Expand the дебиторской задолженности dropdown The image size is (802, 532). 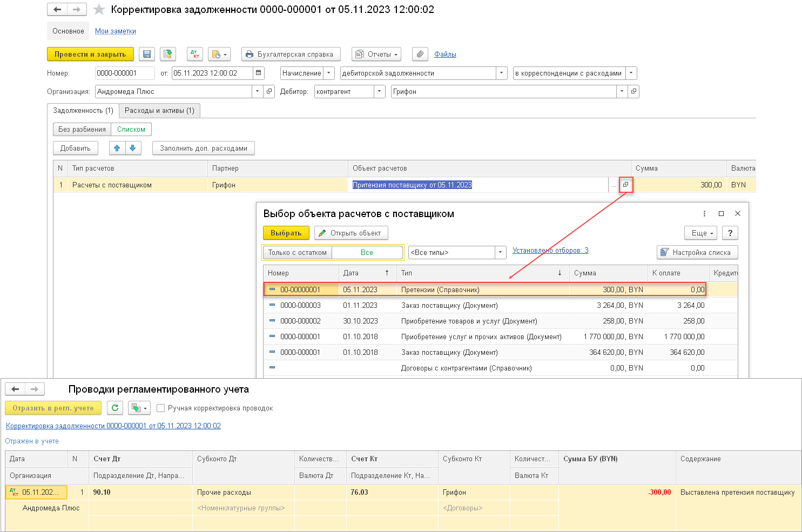pyautogui.click(x=502, y=73)
